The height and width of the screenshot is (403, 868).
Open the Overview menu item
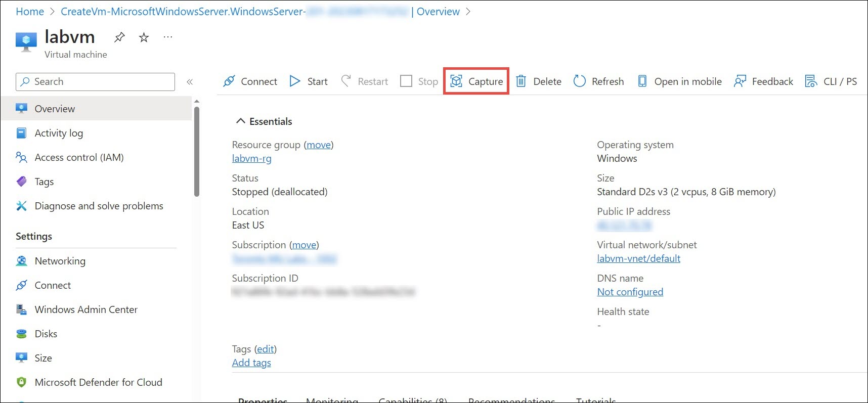coord(96,108)
